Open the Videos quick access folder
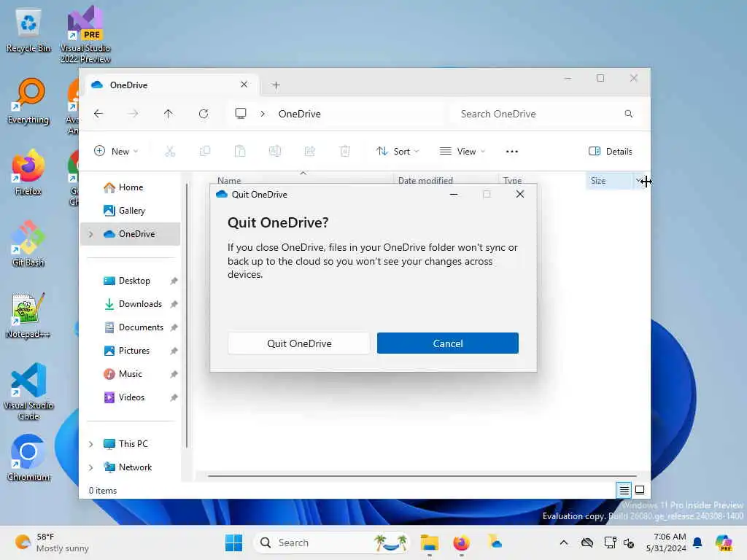747x560 pixels. point(131,397)
